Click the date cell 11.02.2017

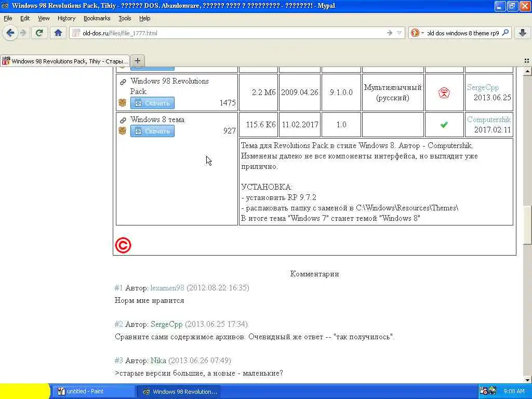[x=300, y=125]
